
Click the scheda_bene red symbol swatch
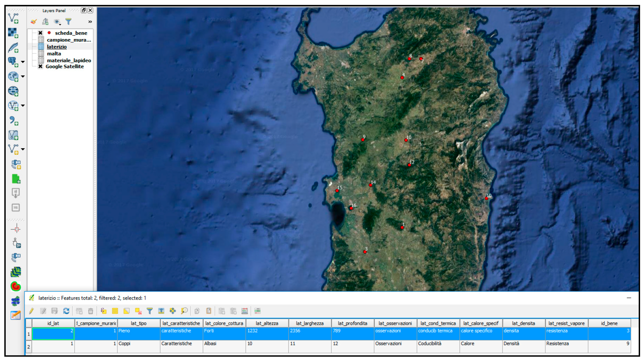(49, 33)
